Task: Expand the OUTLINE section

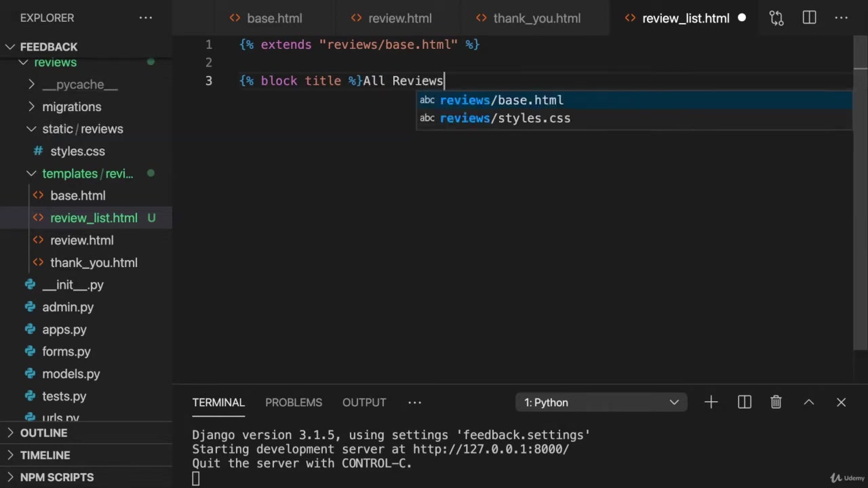Action: coord(43,433)
